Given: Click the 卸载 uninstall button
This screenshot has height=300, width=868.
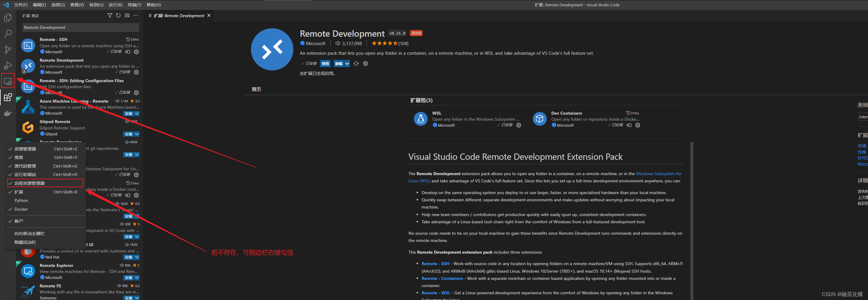Looking at the screenshot, I should click(339, 63).
